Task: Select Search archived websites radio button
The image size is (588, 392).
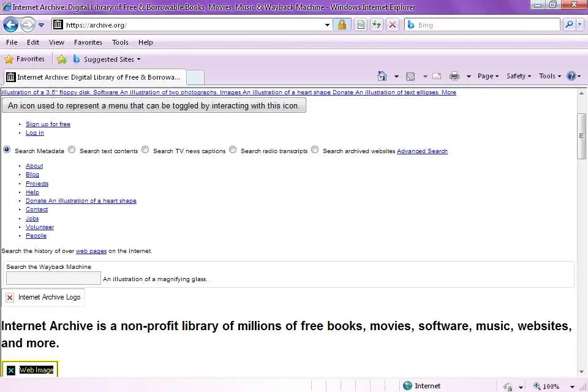Action: point(315,149)
